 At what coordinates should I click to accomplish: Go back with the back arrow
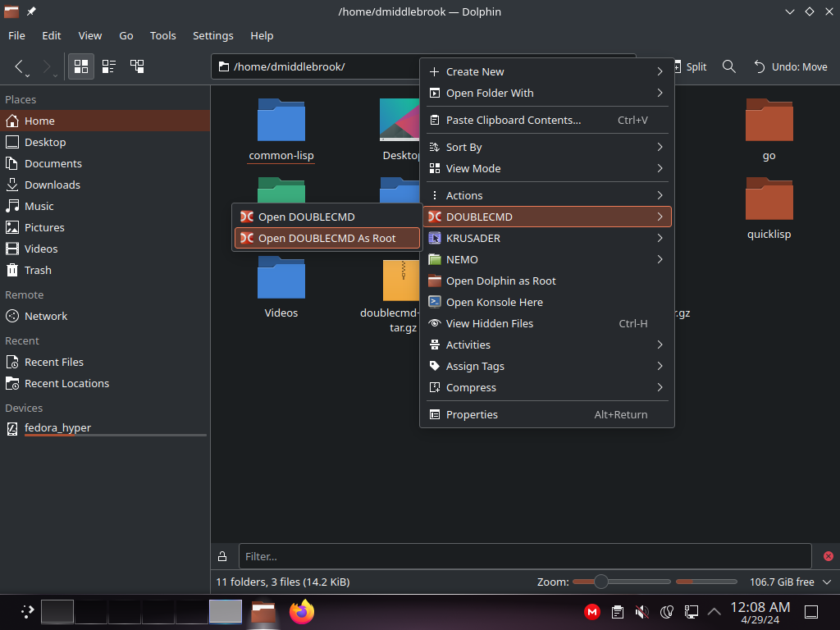19,66
